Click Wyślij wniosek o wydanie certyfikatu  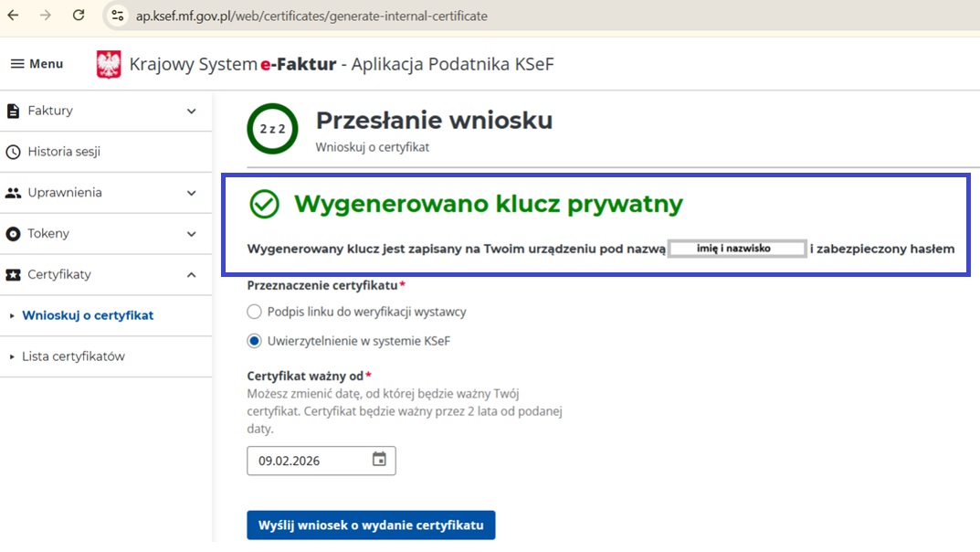371,525
